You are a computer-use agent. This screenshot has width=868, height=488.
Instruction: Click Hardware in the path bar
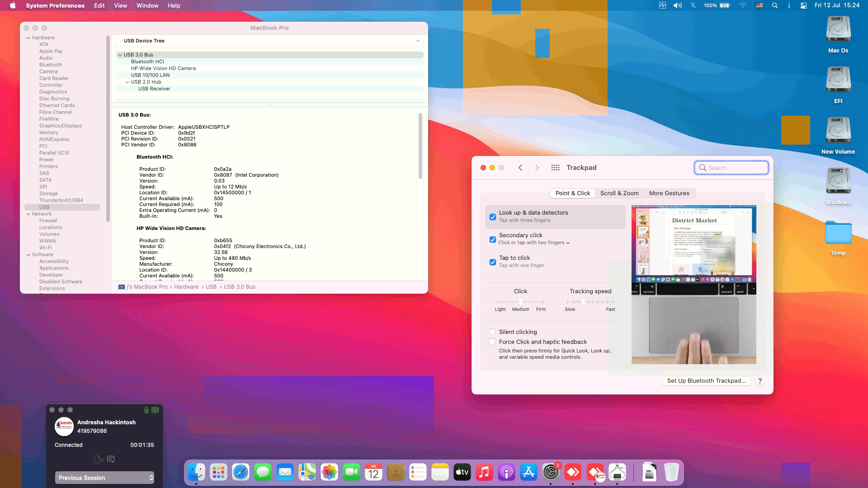[186, 287]
